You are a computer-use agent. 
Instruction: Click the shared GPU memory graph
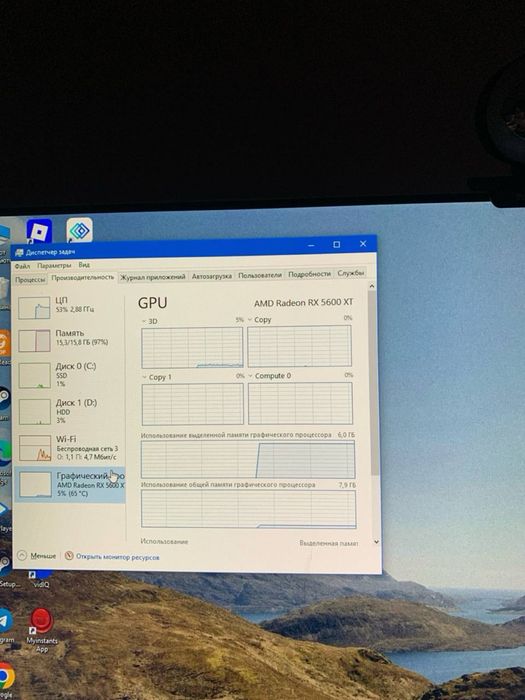coord(249,509)
